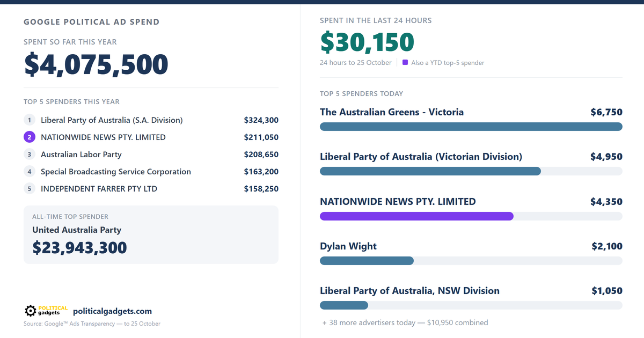The width and height of the screenshot is (644, 338).
Task: Click the Dylan Wight name
Action: point(348,246)
